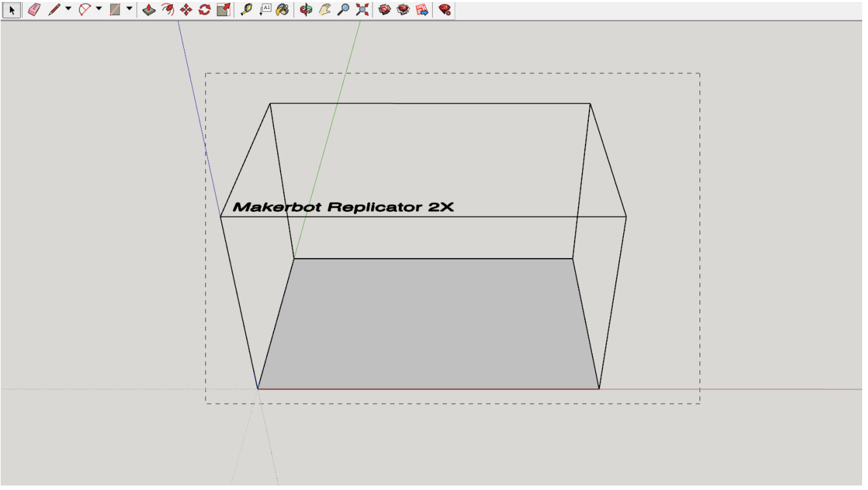Choose the Select arrow tool
868x490 pixels.
12,10
